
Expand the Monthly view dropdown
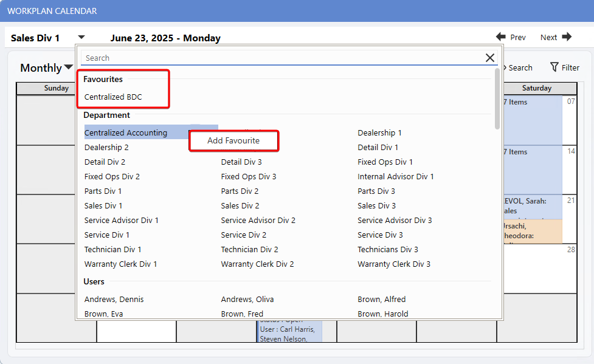pos(69,67)
